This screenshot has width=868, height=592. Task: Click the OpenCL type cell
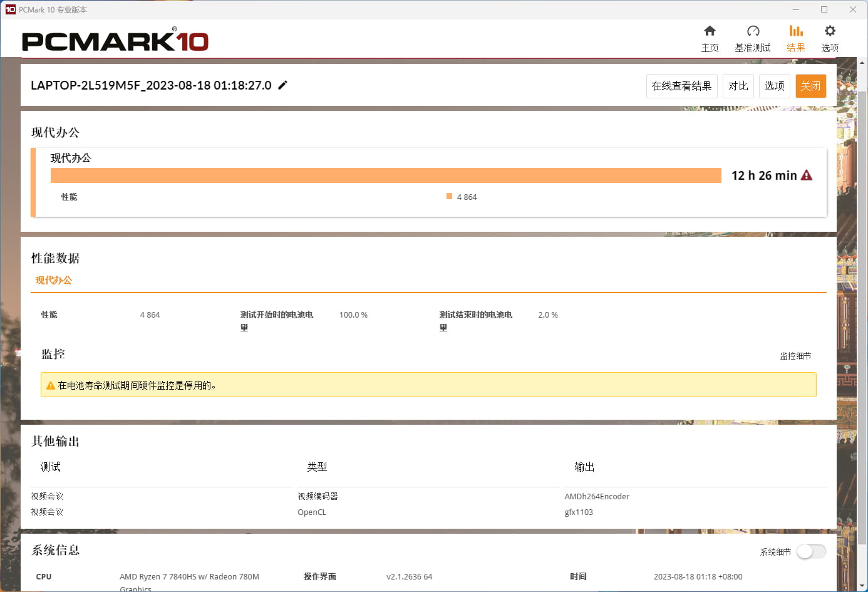point(312,512)
